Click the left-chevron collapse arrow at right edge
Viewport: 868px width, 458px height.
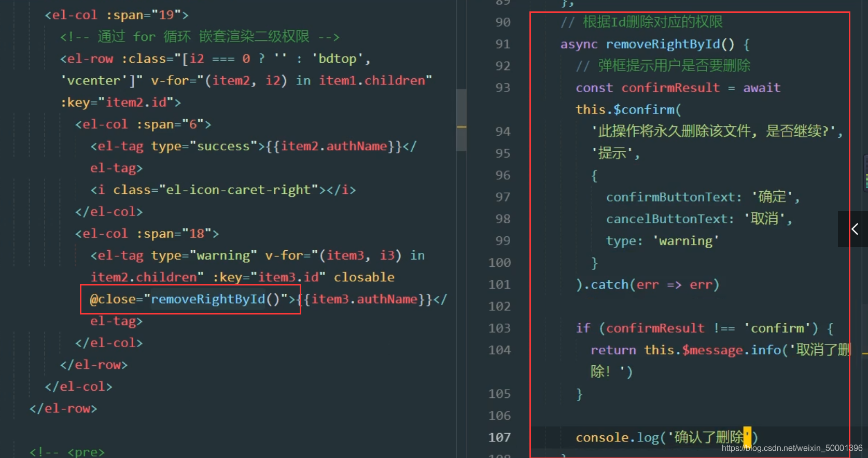[x=855, y=228]
